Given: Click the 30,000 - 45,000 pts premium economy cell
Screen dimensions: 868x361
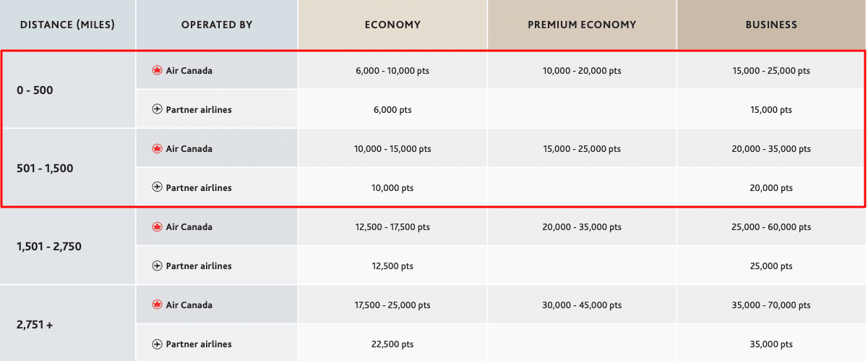Looking at the screenshot, I should click(582, 305).
